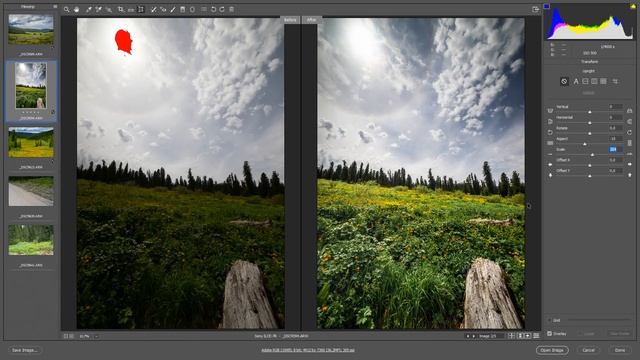This screenshot has width=640, height=360.
Task: Open Camera Raw preferences dialog icon
Action: (x=204, y=9)
